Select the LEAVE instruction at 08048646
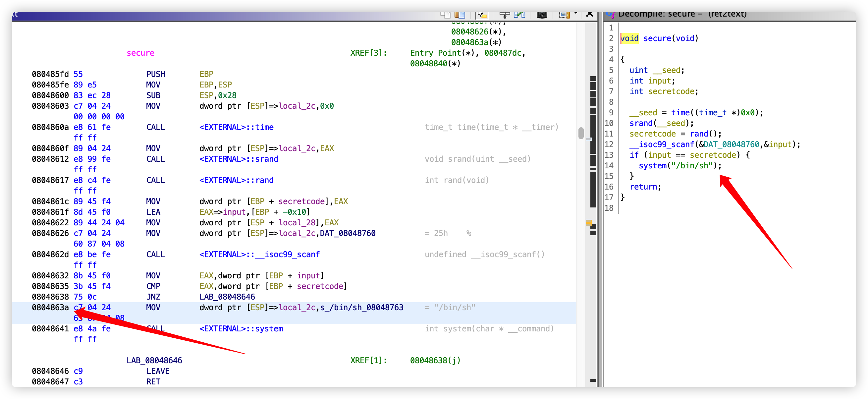868x399 pixels. [158, 371]
